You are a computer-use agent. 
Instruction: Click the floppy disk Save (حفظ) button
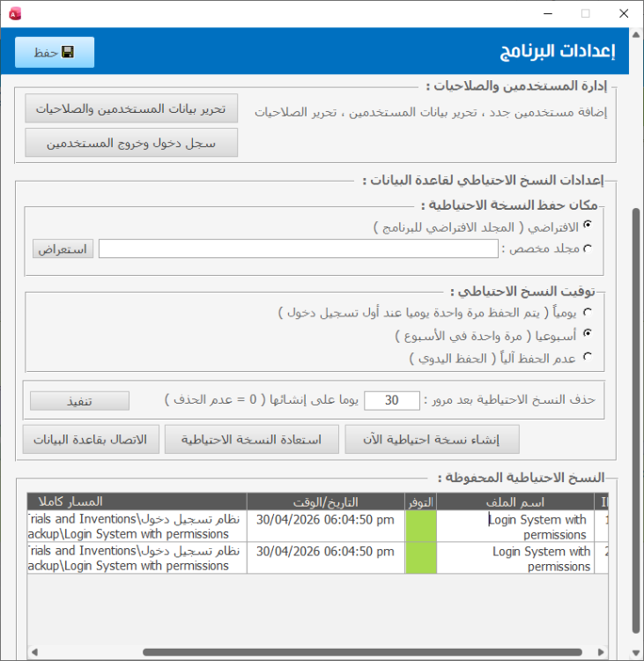55,52
